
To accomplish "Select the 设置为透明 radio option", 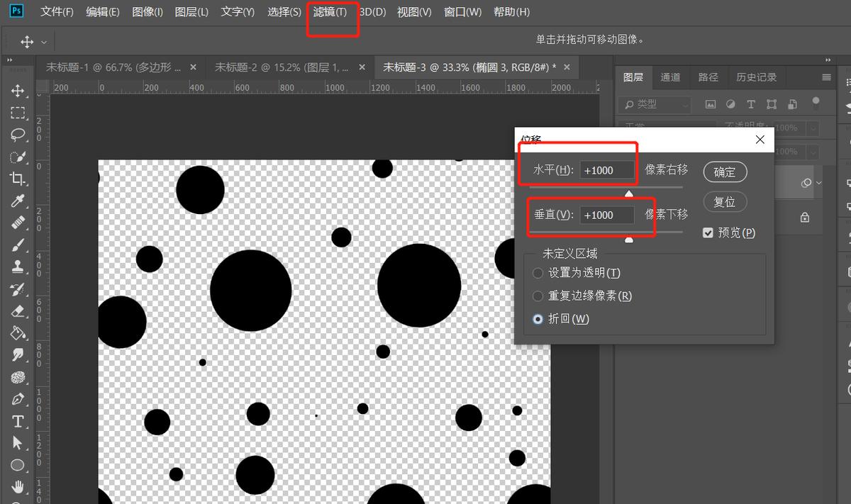I will (x=538, y=273).
